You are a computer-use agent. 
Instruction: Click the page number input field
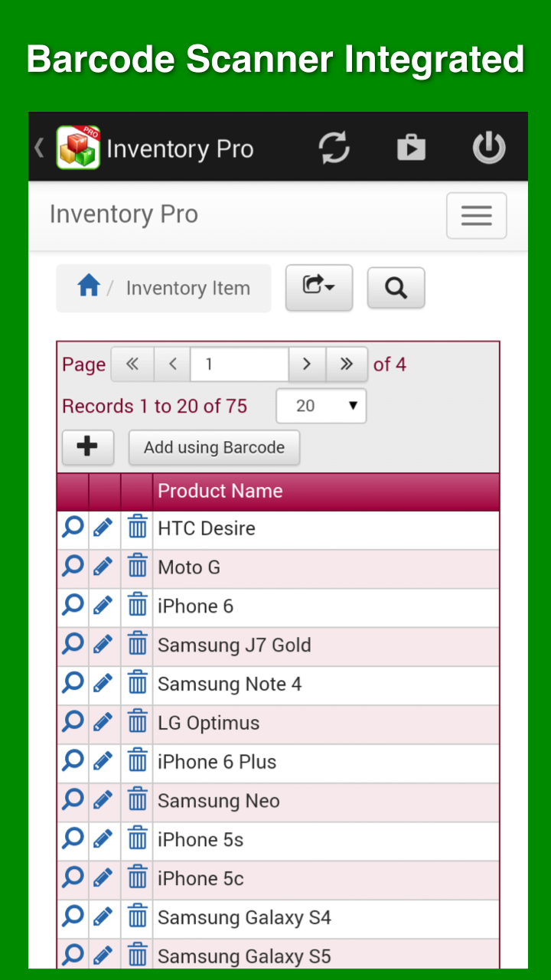coord(240,364)
